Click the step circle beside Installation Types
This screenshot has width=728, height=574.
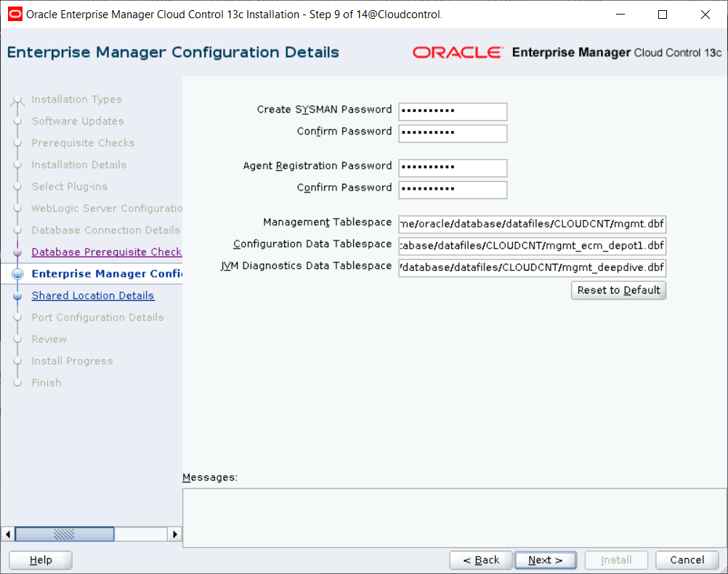(17, 100)
